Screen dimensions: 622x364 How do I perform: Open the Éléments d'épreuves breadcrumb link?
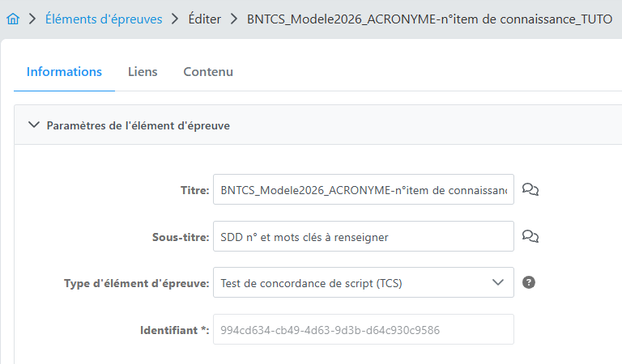click(104, 19)
